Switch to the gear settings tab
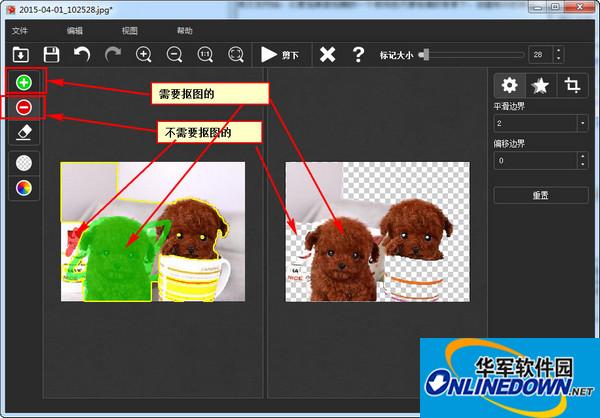Screen dimensions: 600x418 509,85
